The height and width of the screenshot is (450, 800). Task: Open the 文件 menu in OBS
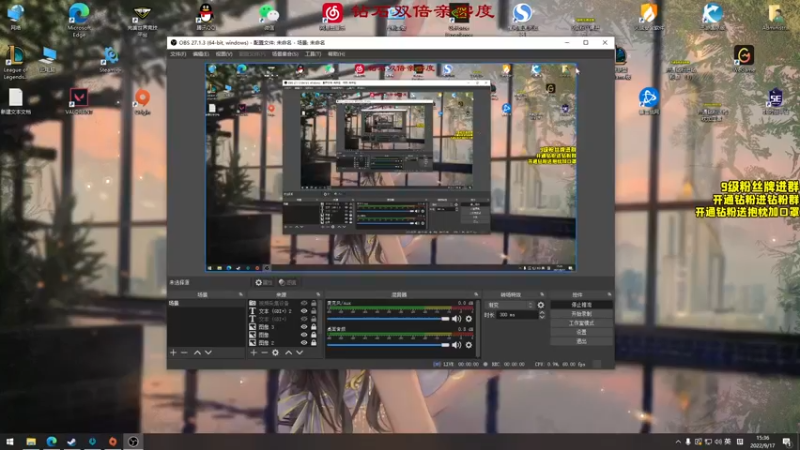[x=177, y=54]
